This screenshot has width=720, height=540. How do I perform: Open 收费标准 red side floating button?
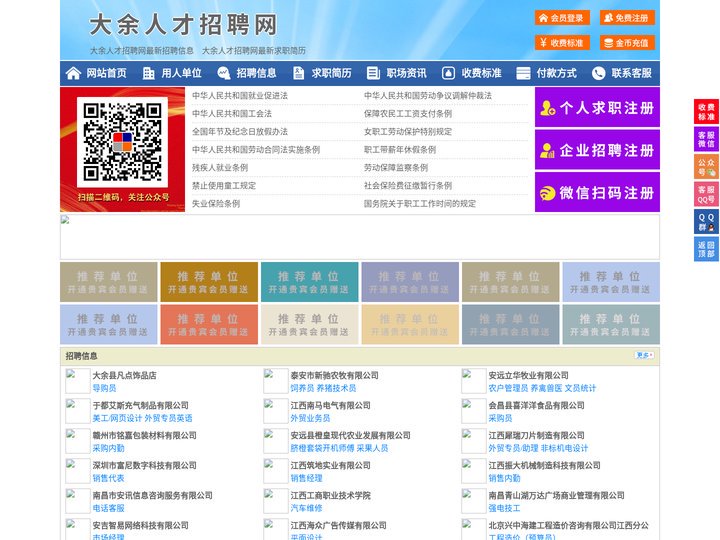point(706,112)
